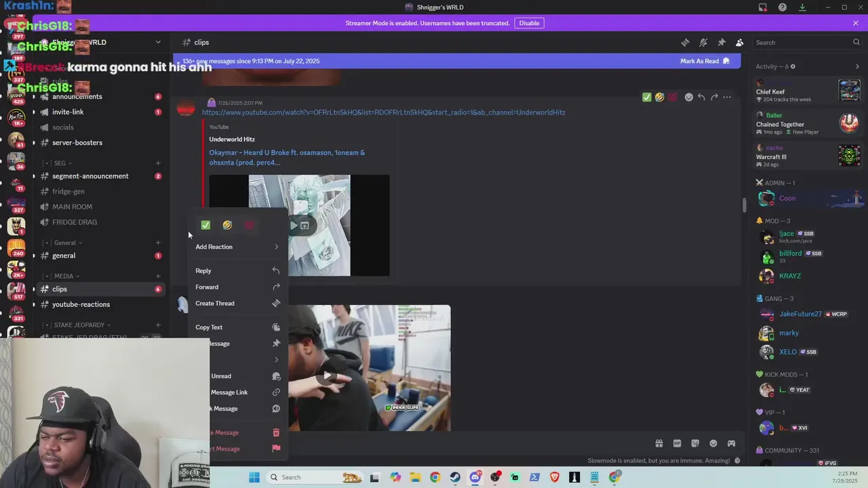Toggle the member list icon
Image resolution: width=868 pixels, height=488 pixels.
739,42
